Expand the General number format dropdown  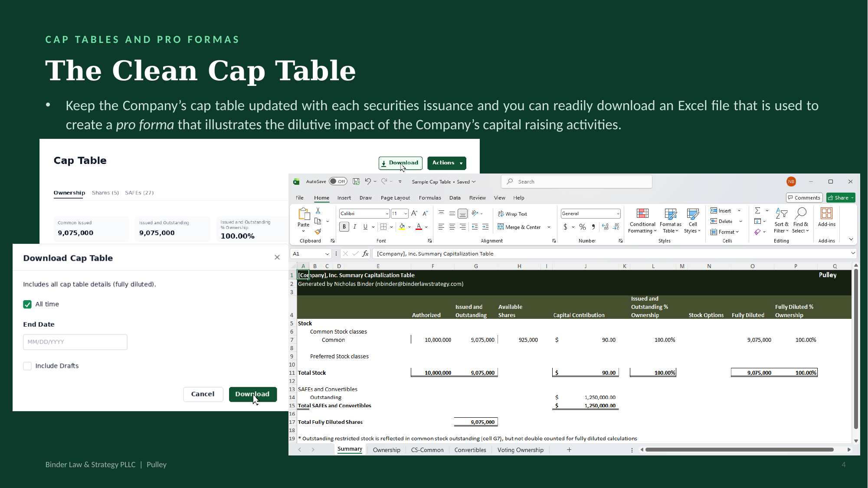coord(618,213)
